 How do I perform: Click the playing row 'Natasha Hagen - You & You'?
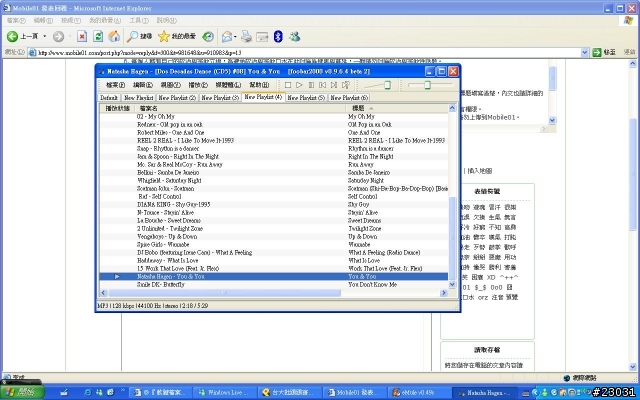coord(274,276)
